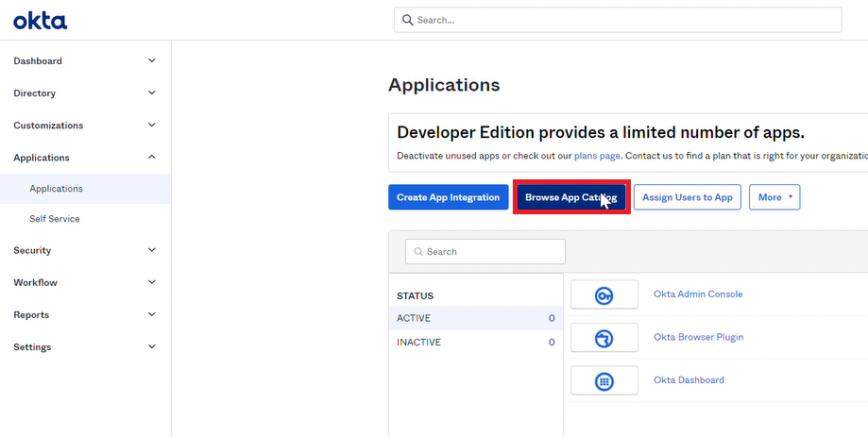Expand the Reports menu chevron
The image size is (868, 437).
pyautogui.click(x=152, y=313)
